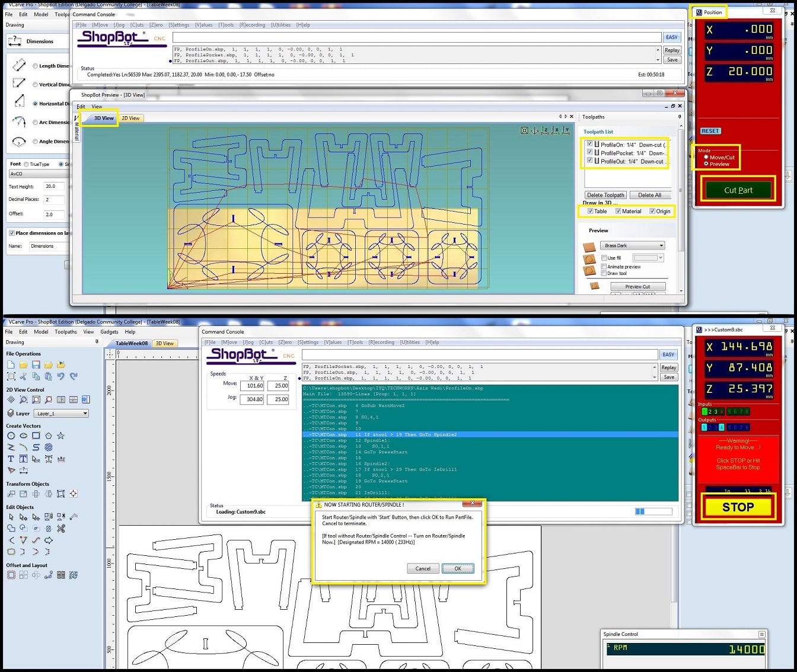This screenshot has width=797, height=672.
Task: Select the Vertical Dimension radio button
Action: (x=36, y=85)
